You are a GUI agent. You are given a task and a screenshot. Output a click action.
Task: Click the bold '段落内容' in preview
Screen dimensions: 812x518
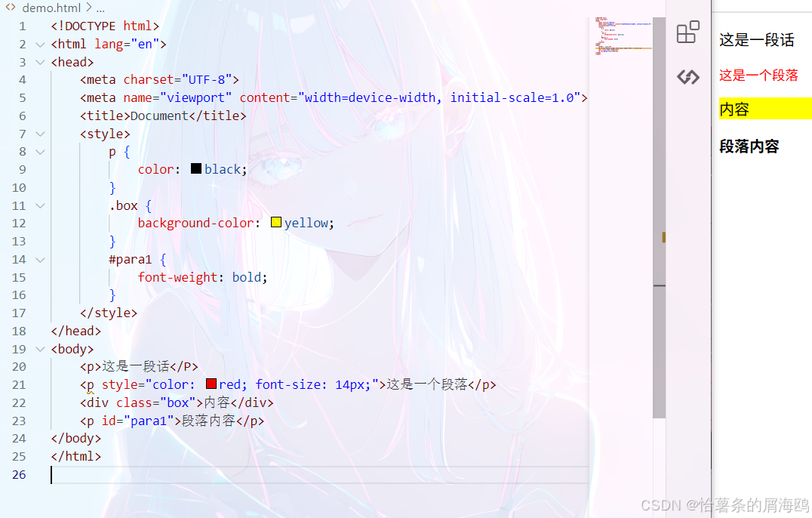pyautogui.click(x=749, y=146)
